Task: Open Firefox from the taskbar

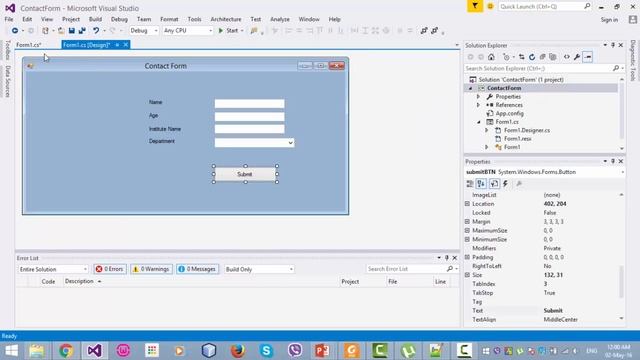Action: [238, 351]
